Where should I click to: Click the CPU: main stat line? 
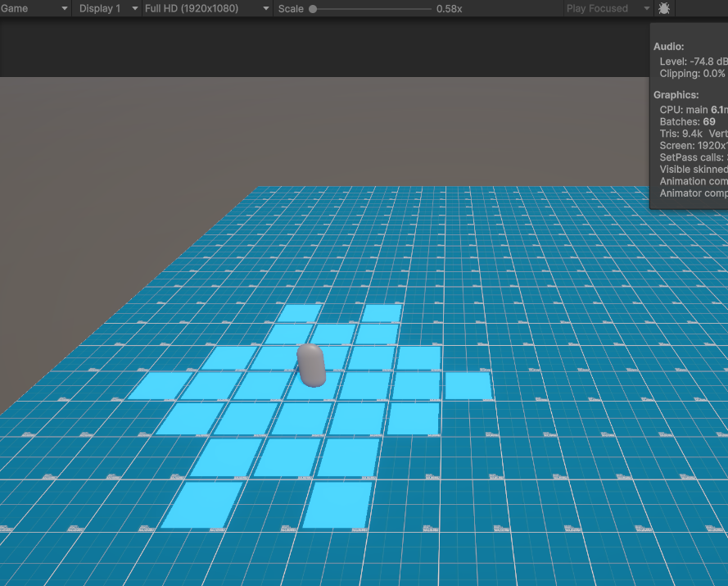click(x=694, y=110)
